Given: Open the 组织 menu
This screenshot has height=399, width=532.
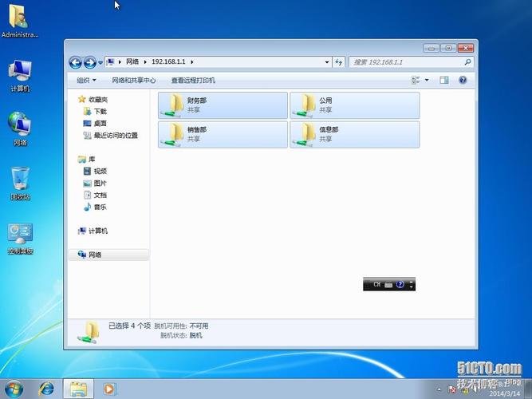Looking at the screenshot, I should (x=86, y=80).
